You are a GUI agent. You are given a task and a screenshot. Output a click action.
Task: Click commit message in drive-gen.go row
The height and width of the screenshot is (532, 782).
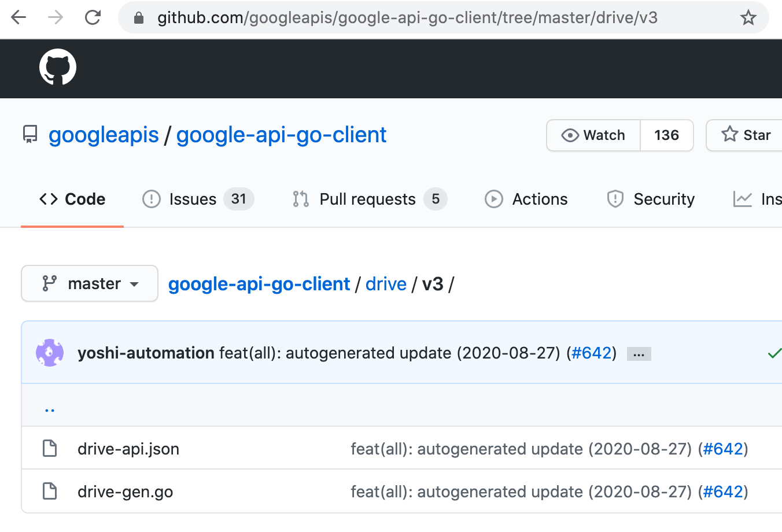[521, 492]
